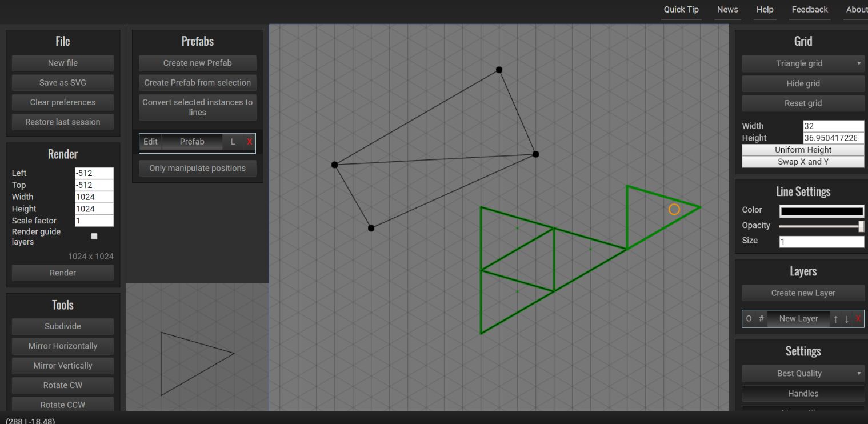
Task: Click the # icon on New Layer
Action: [761, 319]
